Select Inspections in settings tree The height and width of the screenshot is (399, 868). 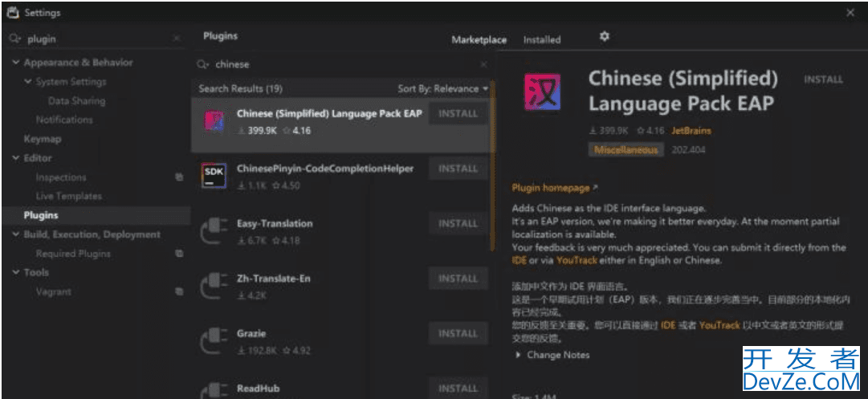click(61, 177)
